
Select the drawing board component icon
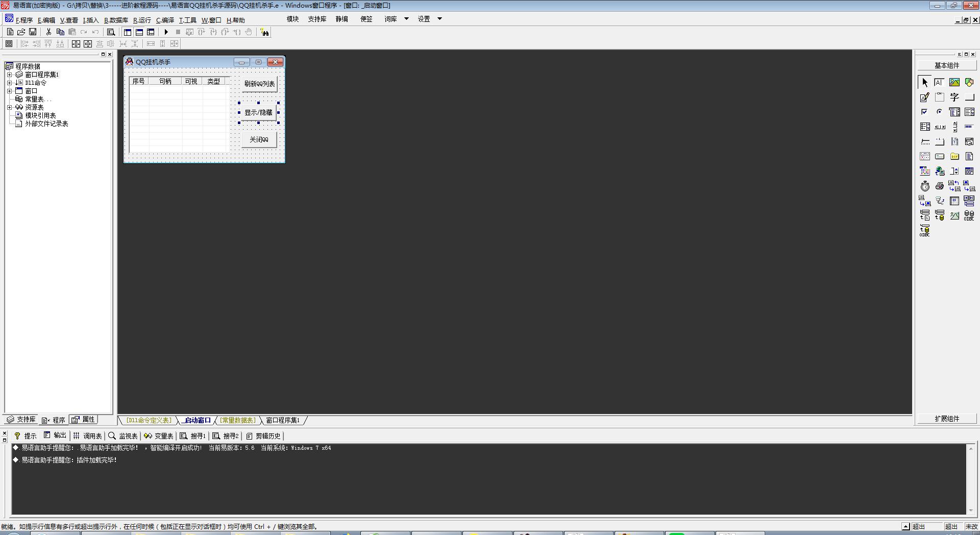[925, 97]
